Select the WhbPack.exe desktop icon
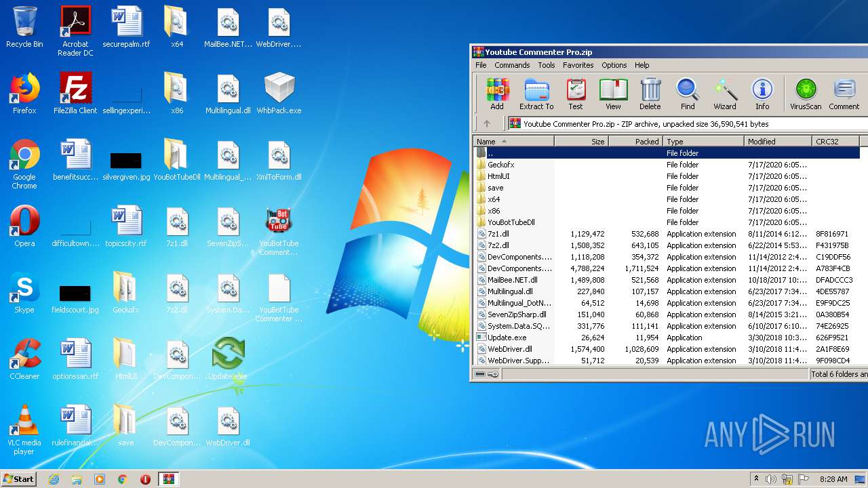 coord(279,94)
